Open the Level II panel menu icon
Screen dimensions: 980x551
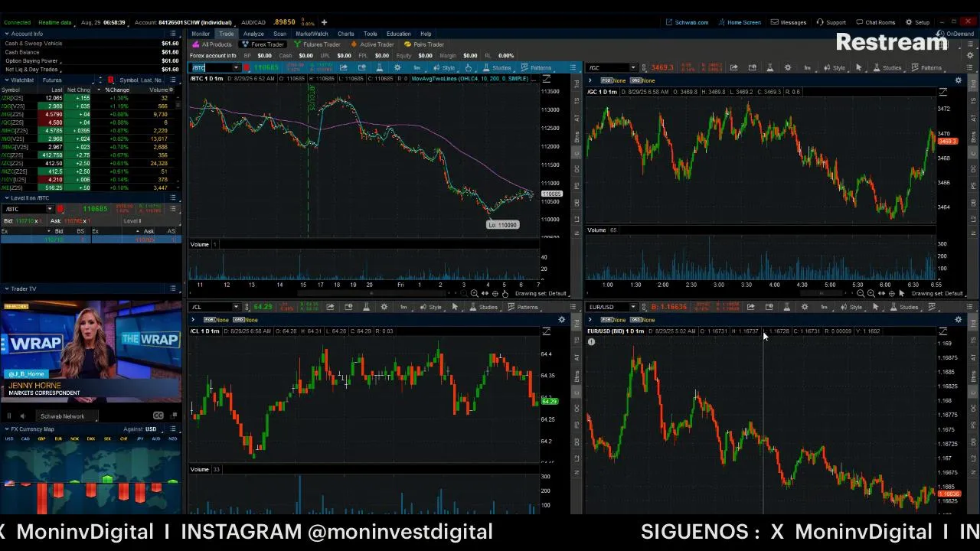coord(173,198)
